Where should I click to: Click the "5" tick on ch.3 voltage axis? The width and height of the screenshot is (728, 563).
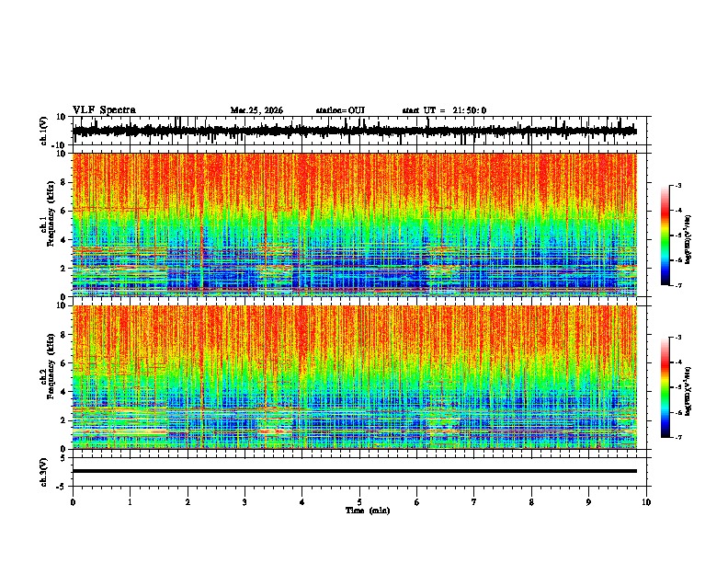[63, 457]
